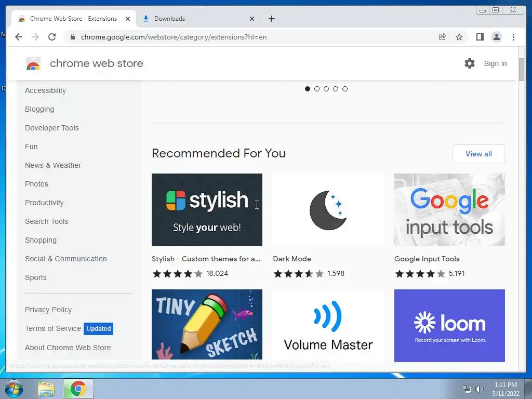Click the Chrome taskbar icon
532x399 pixels.
tap(78, 389)
